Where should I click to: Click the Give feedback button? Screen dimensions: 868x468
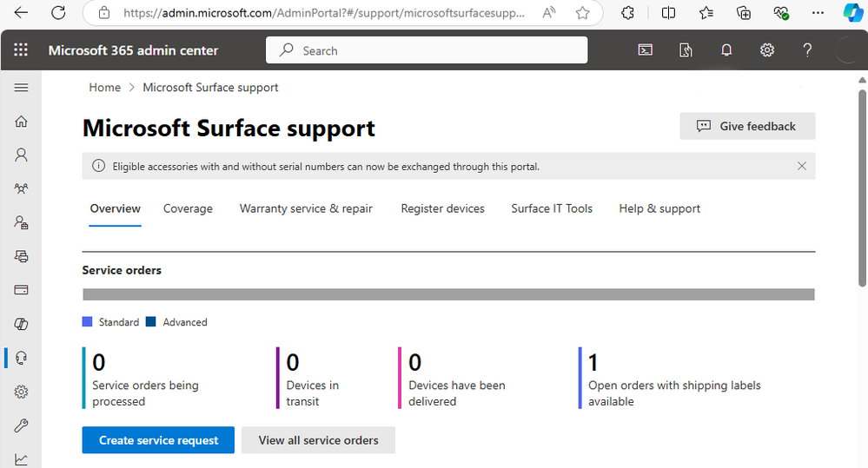747,126
